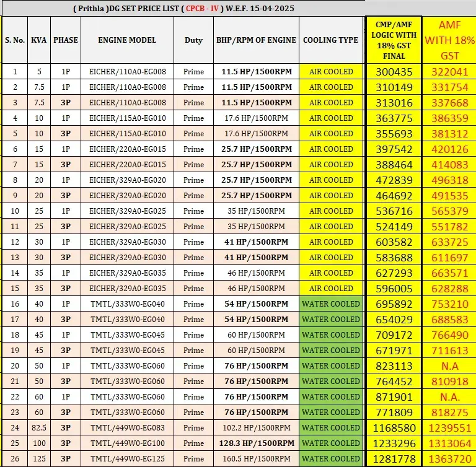Click '1P' phase cell in row 14
This screenshot has width=476, height=467.
tap(66, 273)
